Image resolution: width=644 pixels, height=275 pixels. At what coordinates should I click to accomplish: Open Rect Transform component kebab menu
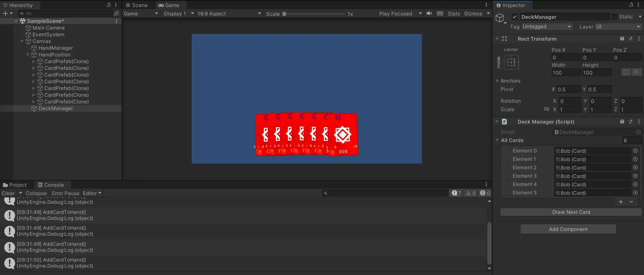[639, 39]
